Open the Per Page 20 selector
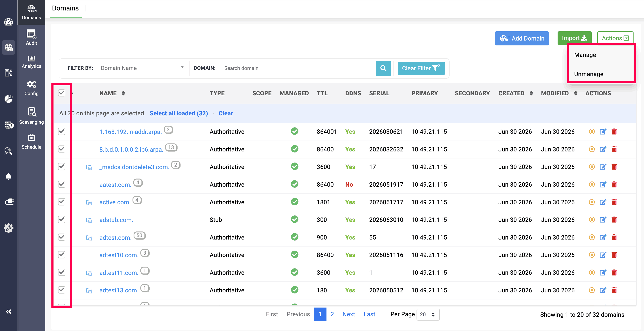 coord(428,315)
